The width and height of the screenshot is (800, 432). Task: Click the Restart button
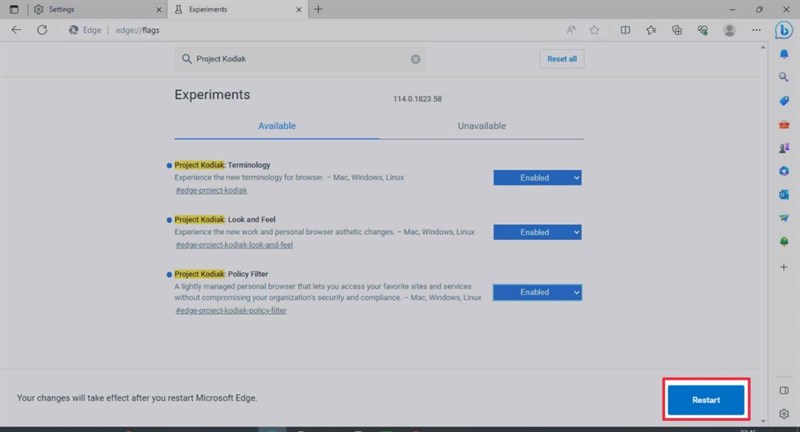pyautogui.click(x=706, y=400)
